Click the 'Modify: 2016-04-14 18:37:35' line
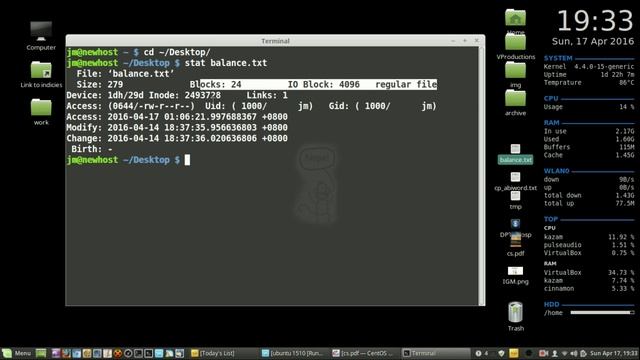 pos(177,127)
